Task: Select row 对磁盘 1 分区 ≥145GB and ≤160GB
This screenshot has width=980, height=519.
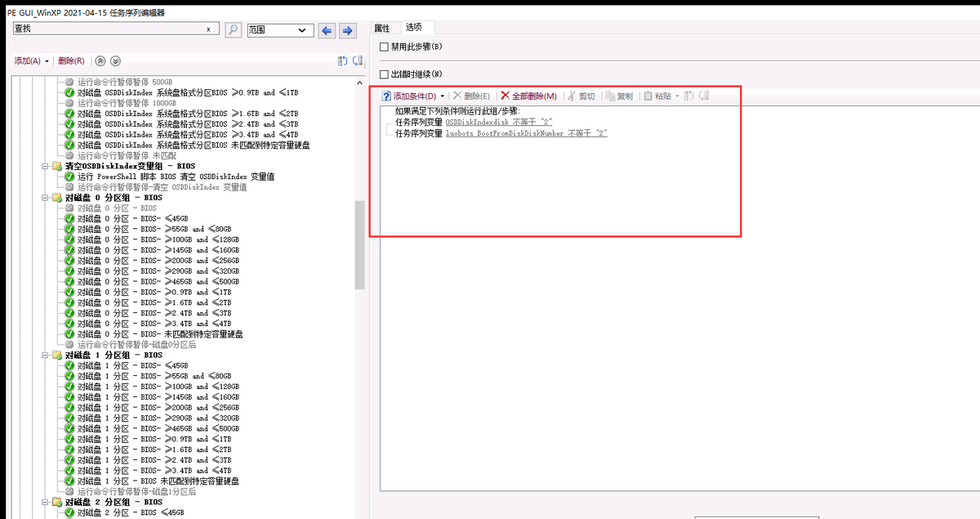Action: coord(158,397)
